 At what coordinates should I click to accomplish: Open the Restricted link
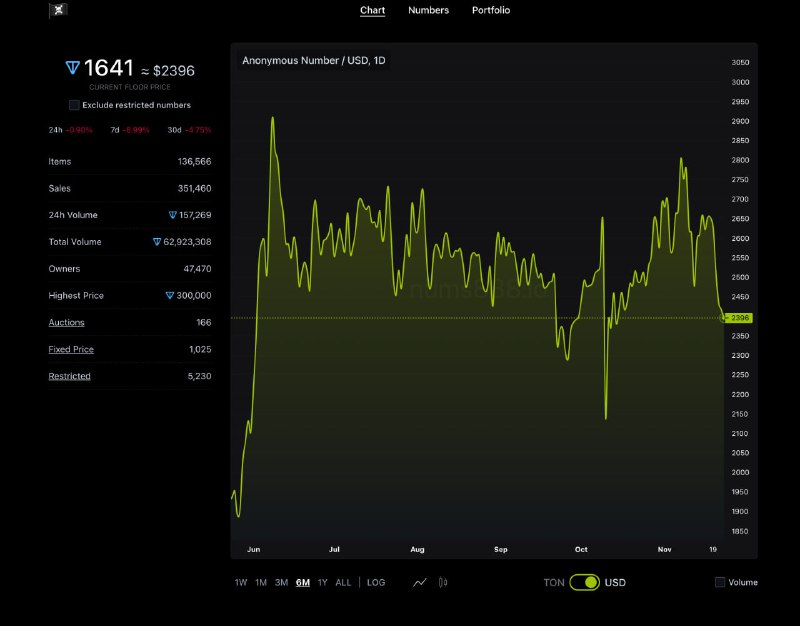click(70, 377)
